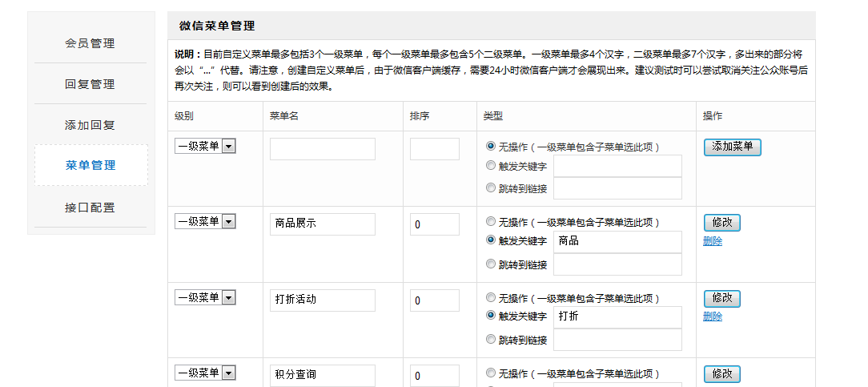Delete the 商品展示 menu via 删除 link
Image resolution: width=868 pixels, height=387 pixels.
click(712, 241)
